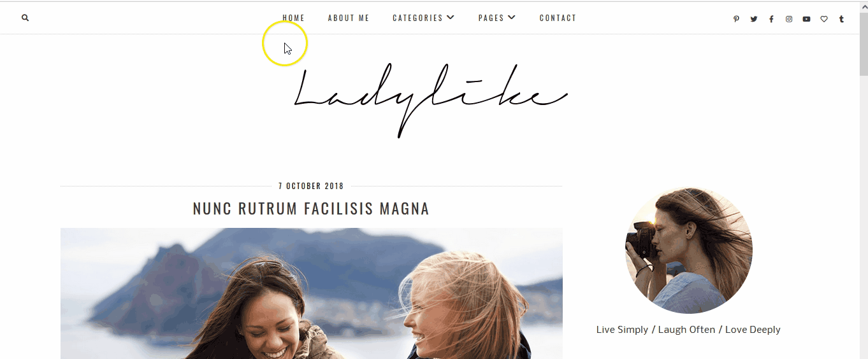This screenshot has height=359, width=868.
Task: Open post title Nunc Rutrum Facilisis Magna
Action: click(311, 209)
